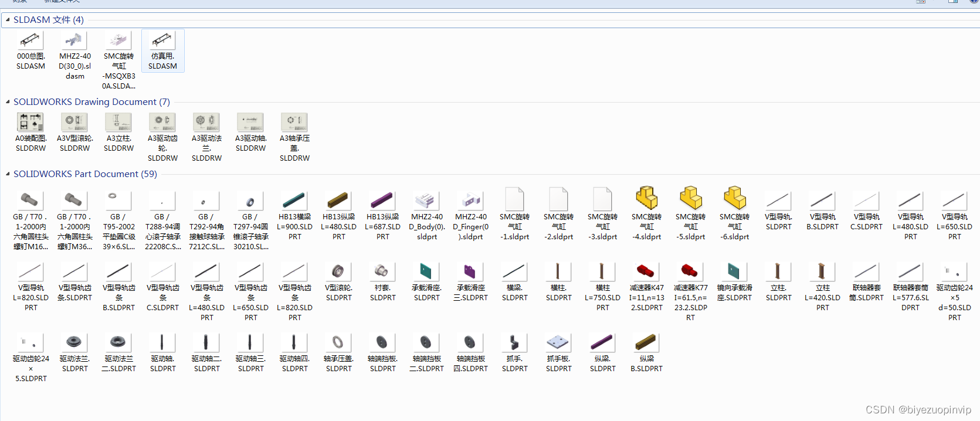Image resolution: width=980 pixels, height=421 pixels.
Task: Select HB13纵梁 L=687.SLDPRT part icon
Action: [x=382, y=200]
